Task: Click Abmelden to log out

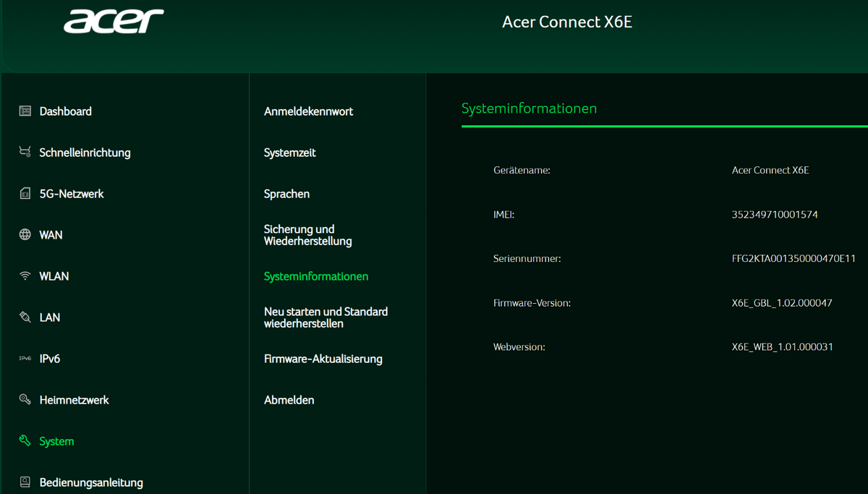Action: click(x=289, y=400)
